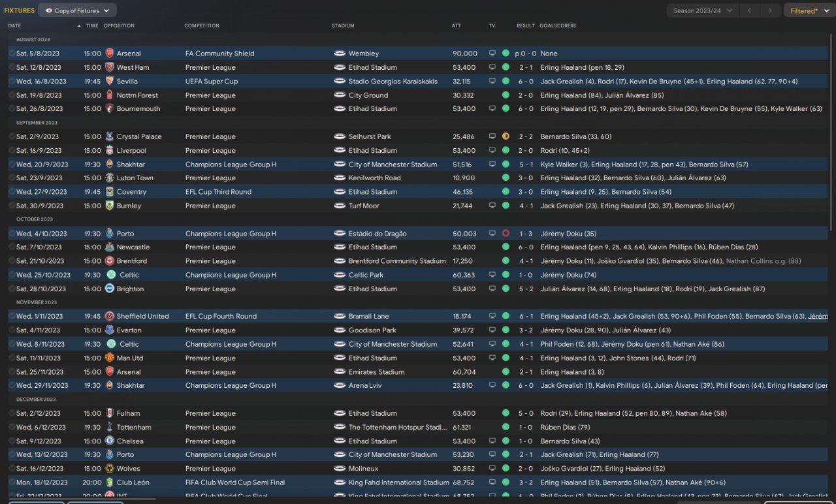Image resolution: width=836 pixels, height=504 pixels.
Task: Click the red loss circle on the 4/10/2023 Porto fixture
Action: 506,234
